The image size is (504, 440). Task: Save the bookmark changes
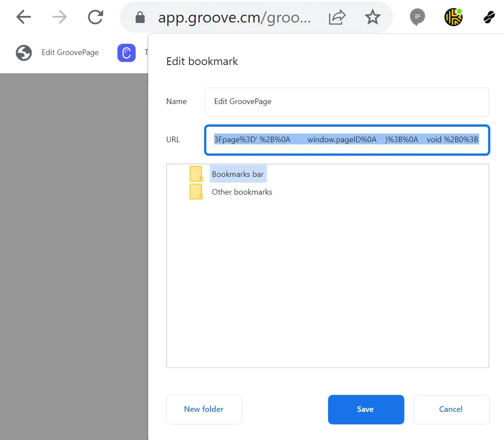(x=366, y=410)
